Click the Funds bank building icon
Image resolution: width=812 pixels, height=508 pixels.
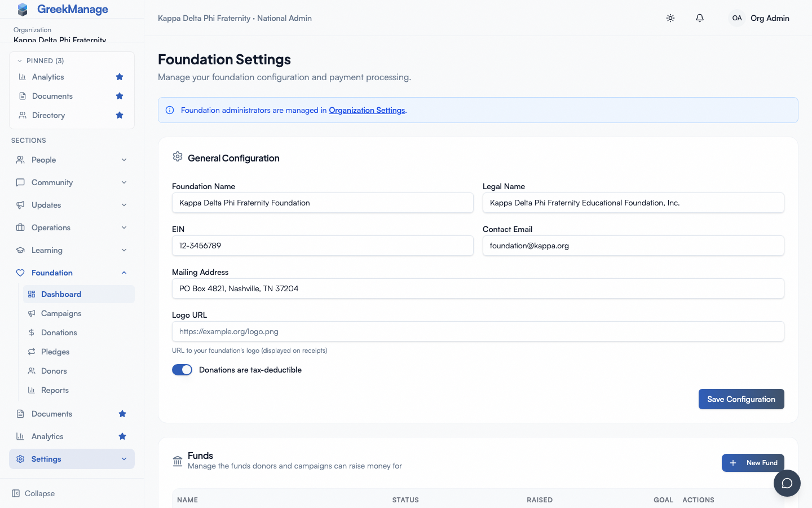(x=178, y=461)
